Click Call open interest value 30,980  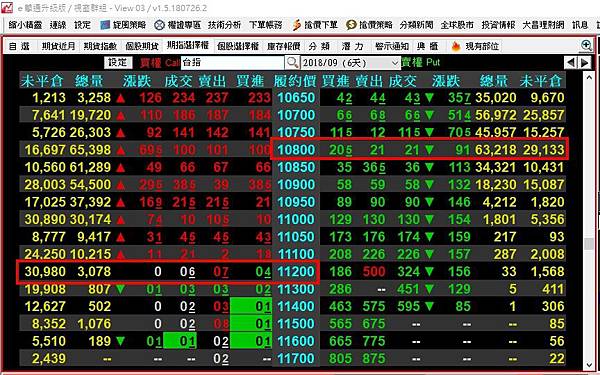click(45, 272)
